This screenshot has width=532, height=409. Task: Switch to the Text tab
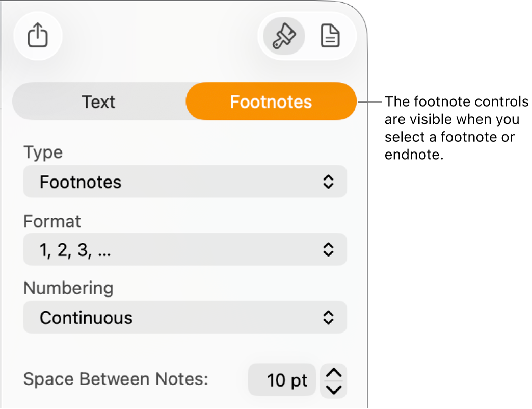pos(99,101)
